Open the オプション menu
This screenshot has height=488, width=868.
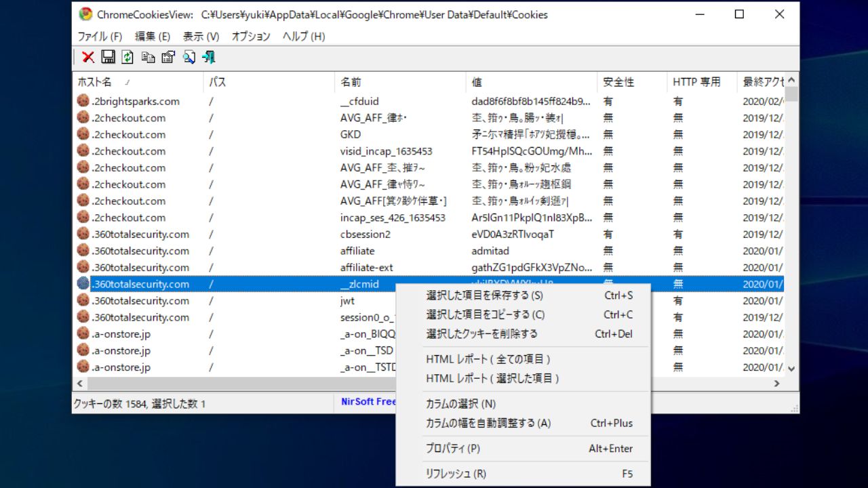coord(251,37)
